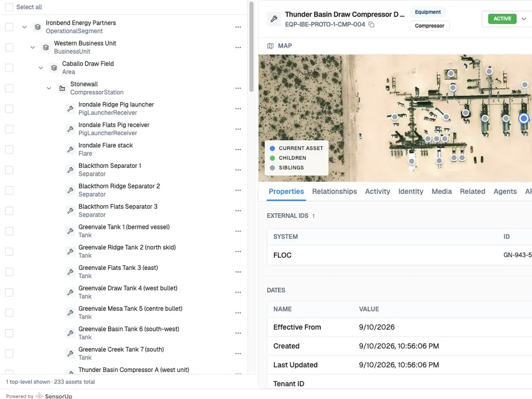The width and height of the screenshot is (532, 399).
Task: Switch to the Properties tab
Action: point(286,191)
